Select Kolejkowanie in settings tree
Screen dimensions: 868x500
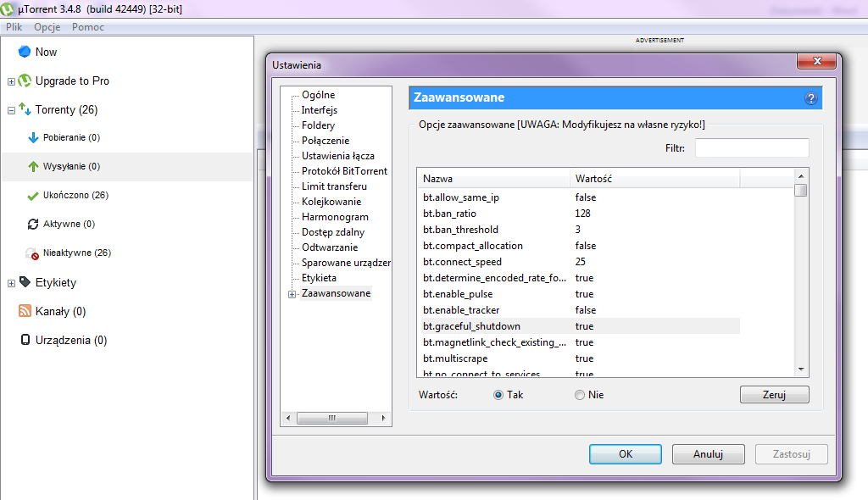pyautogui.click(x=331, y=202)
